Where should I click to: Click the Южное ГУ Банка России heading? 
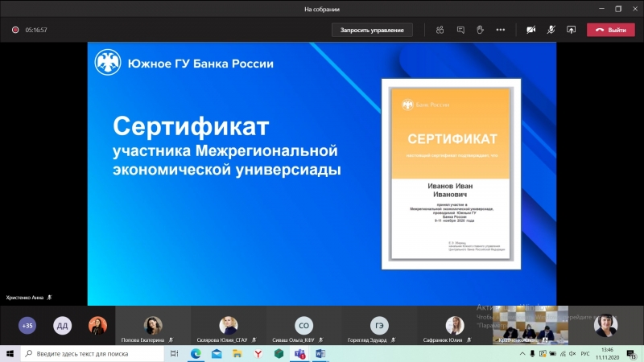pyautogui.click(x=200, y=64)
